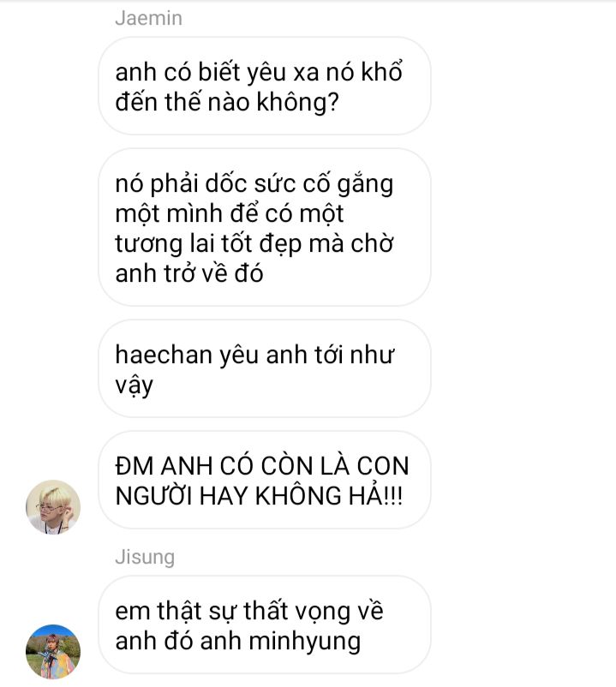This screenshot has height=687, width=616.
Task: Select the bubble starting 'nó phải dốc sức'
Action: [264, 227]
